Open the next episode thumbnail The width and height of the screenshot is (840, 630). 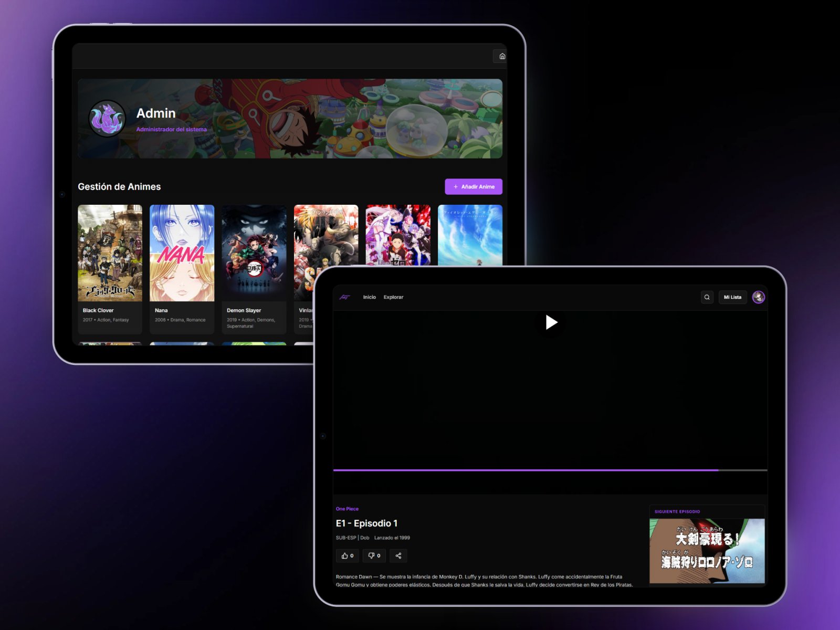pyautogui.click(x=707, y=551)
